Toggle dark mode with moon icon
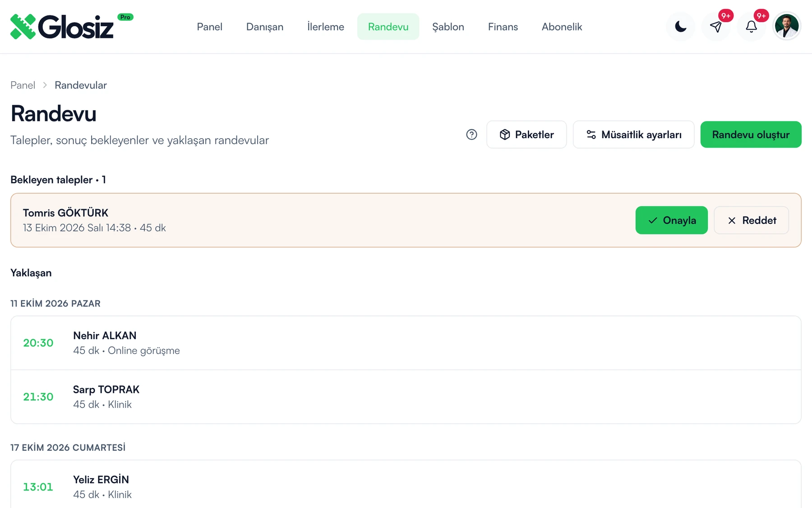The height and width of the screenshot is (508, 812). click(680, 27)
